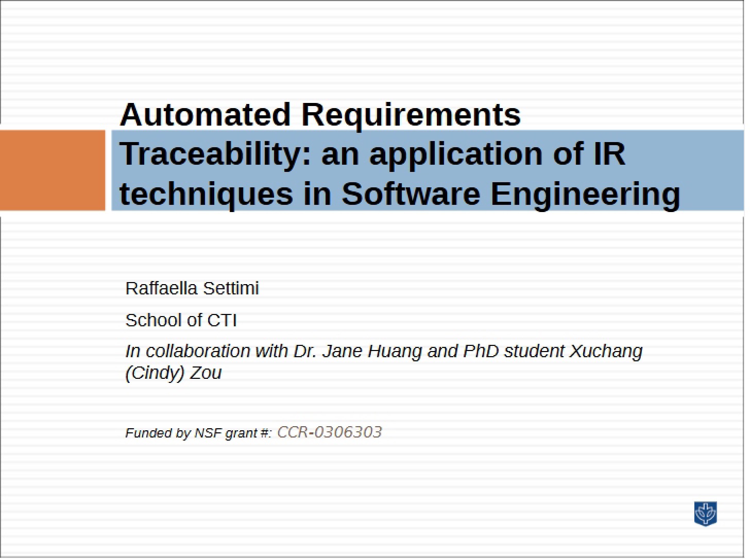Click the "(Cindy) Zou" text
This screenshot has height=560, width=750.
[x=174, y=373]
